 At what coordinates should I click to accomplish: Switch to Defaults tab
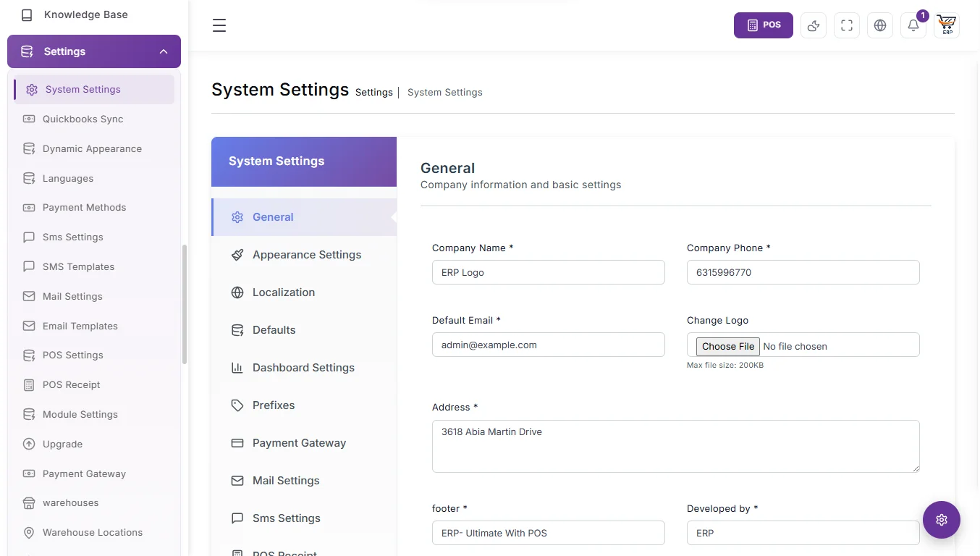click(x=304, y=330)
